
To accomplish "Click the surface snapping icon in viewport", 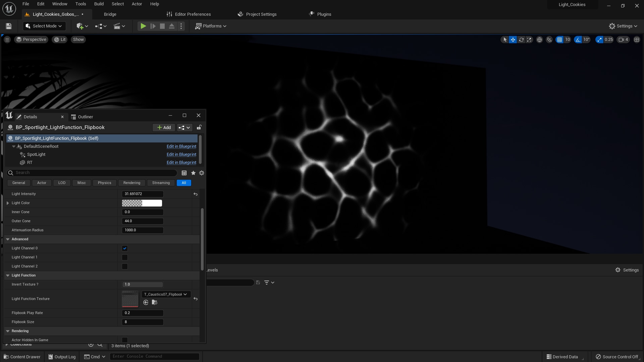I will (x=549, y=40).
